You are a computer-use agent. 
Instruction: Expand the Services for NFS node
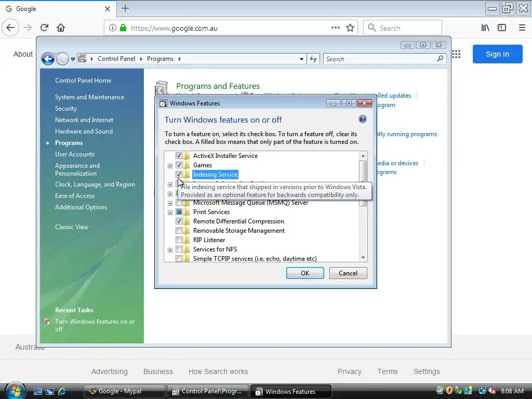170,250
